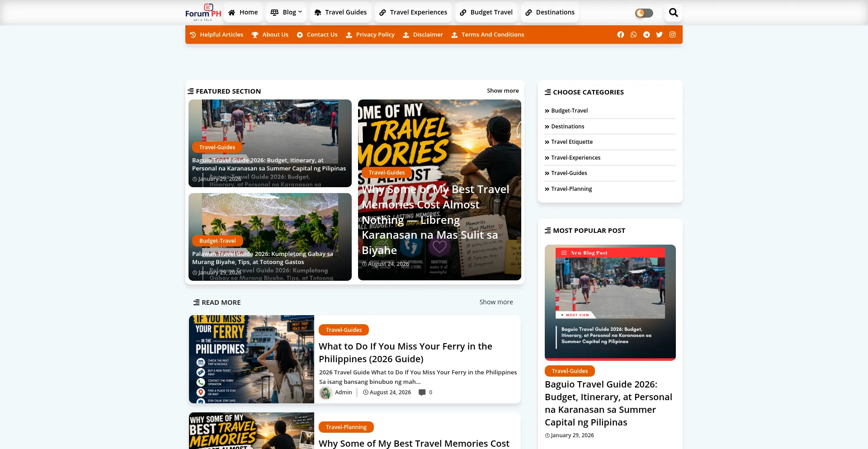The height and width of the screenshot is (449, 868).
Task: Click the Travel-Guides badge on Baguio featured card
Action: pos(217,147)
